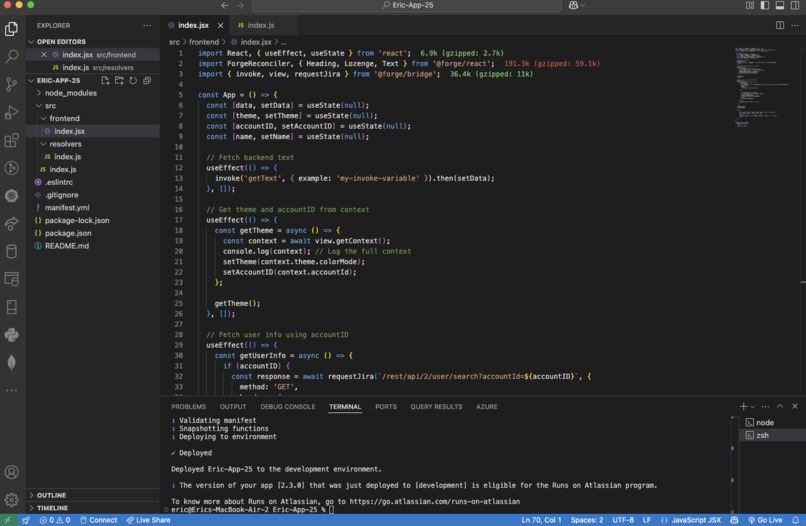Screen dimensions: 806x526
Task: Switch to the Output panel tab
Action: (x=233, y=406)
